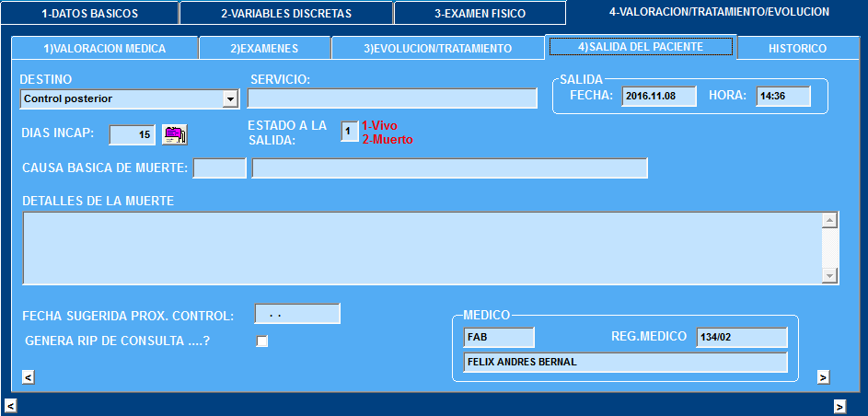Viewport: 868px width, 416px height.
Task: Go to 3-EXAMEN FISICO tab
Action: tap(480, 13)
